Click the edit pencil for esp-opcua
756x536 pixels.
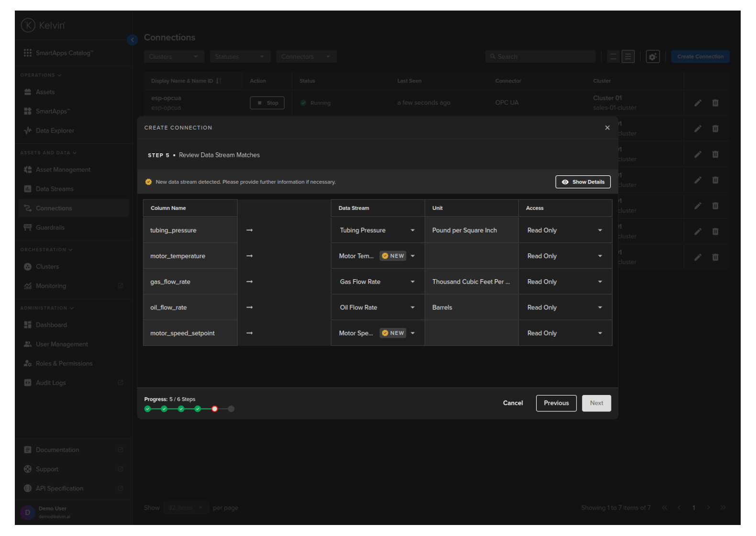pyautogui.click(x=698, y=103)
